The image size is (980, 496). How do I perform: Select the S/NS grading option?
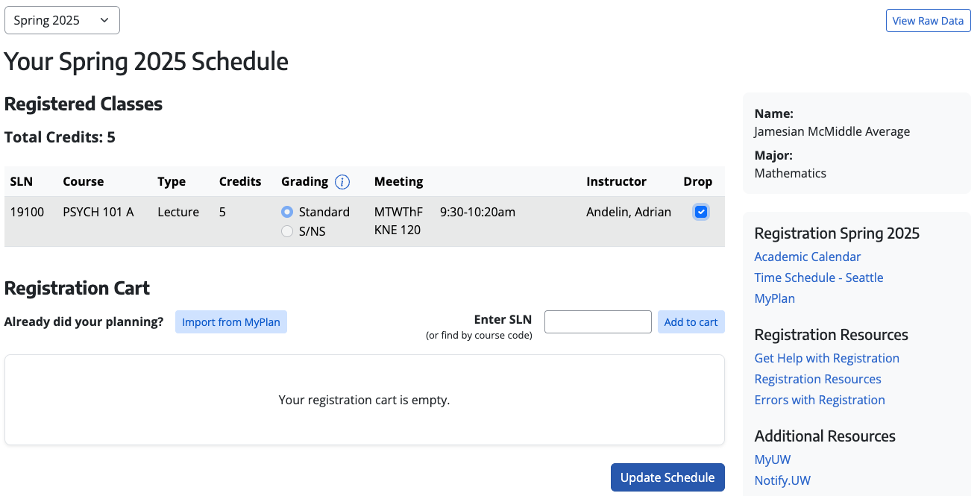point(287,232)
